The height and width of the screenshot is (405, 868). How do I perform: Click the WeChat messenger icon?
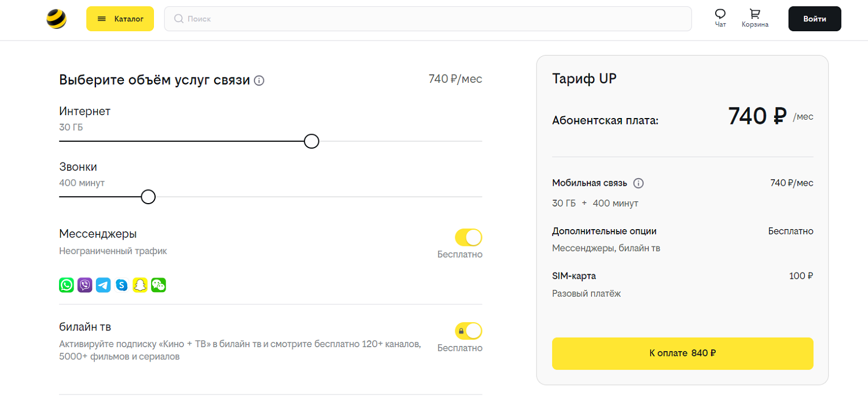coord(159,285)
